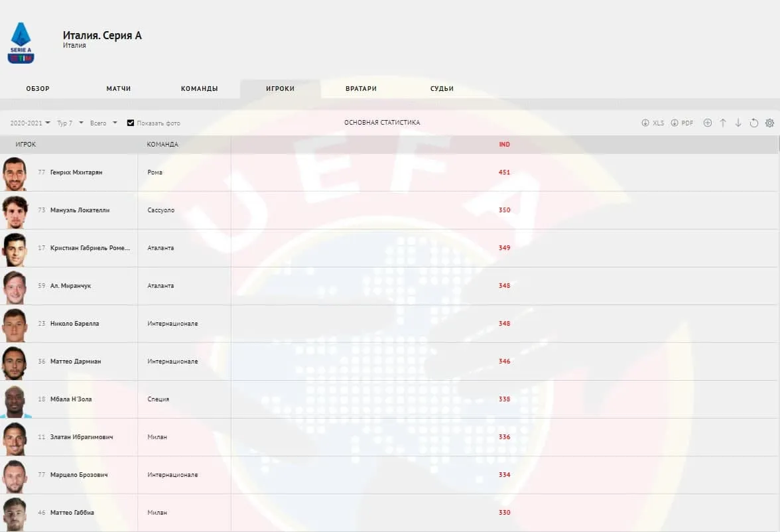780x532 pixels.
Task: Click the reset refresh icon
Action: pyautogui.click(x=754, y=123)
